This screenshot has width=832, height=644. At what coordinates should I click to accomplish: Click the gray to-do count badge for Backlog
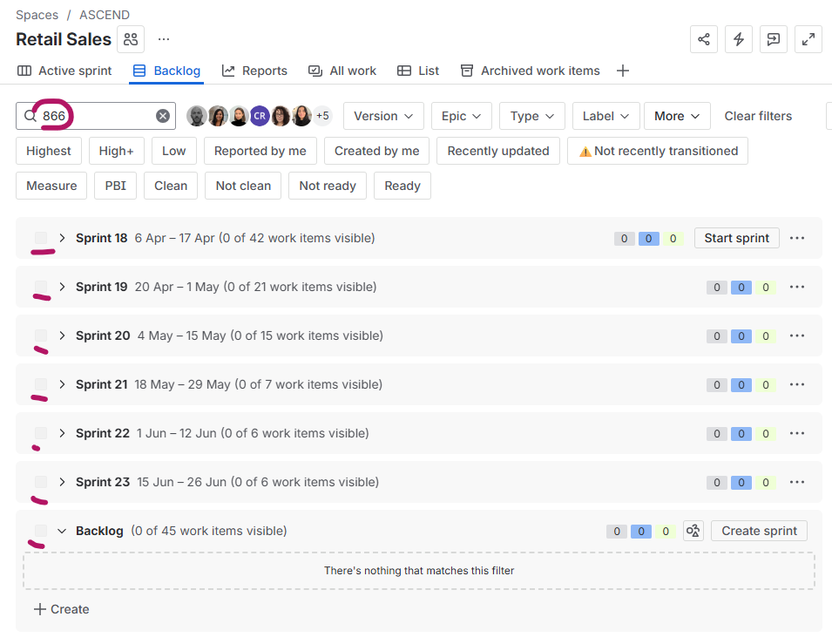617,532
